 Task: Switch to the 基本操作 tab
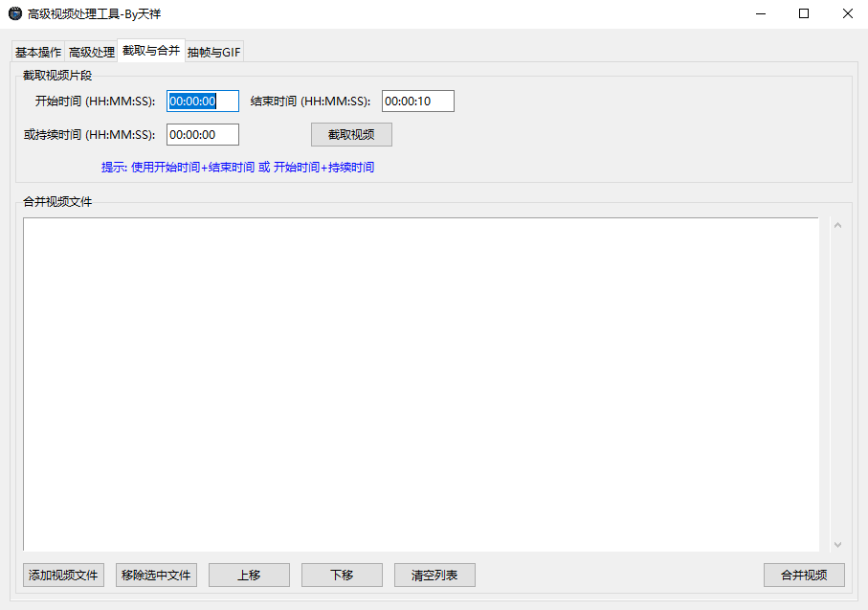click(x=38, y=52)
